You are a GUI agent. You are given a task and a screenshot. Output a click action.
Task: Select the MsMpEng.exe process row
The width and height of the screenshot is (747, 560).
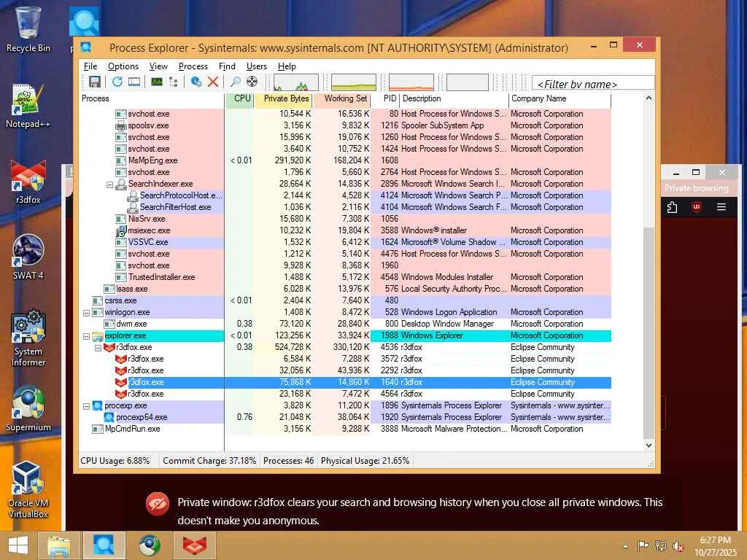coord(345,160)
